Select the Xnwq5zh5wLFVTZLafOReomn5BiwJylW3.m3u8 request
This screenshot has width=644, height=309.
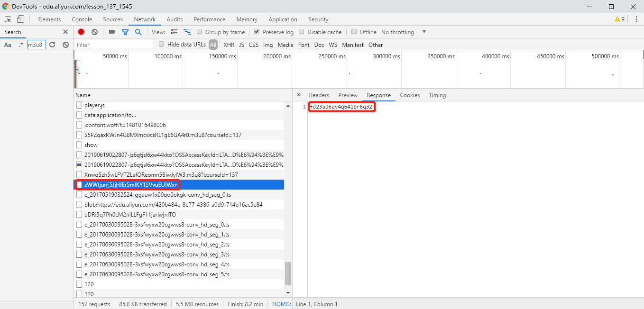(x=179, y=175)
